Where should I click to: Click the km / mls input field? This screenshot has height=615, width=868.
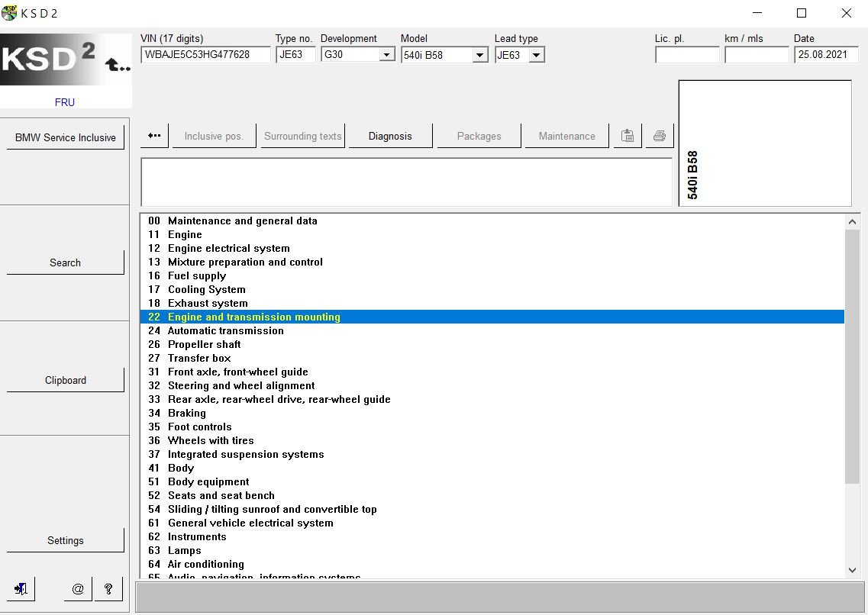[757, 55]
